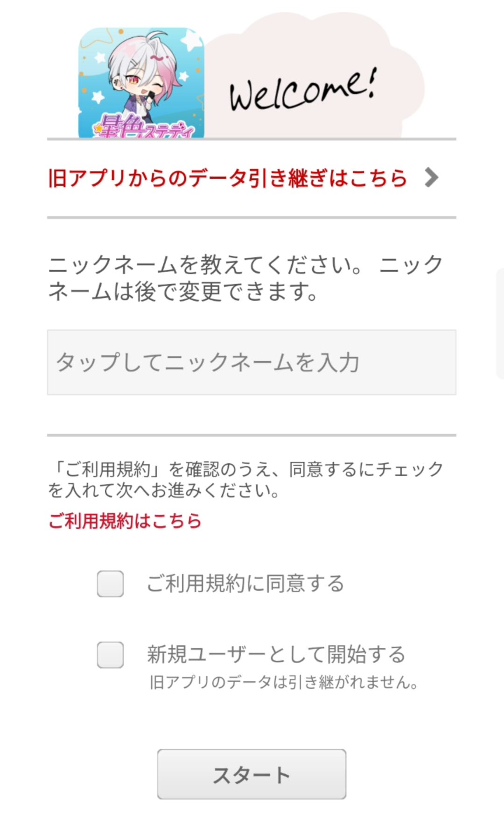Click the スタート button

tap(252, 774)
